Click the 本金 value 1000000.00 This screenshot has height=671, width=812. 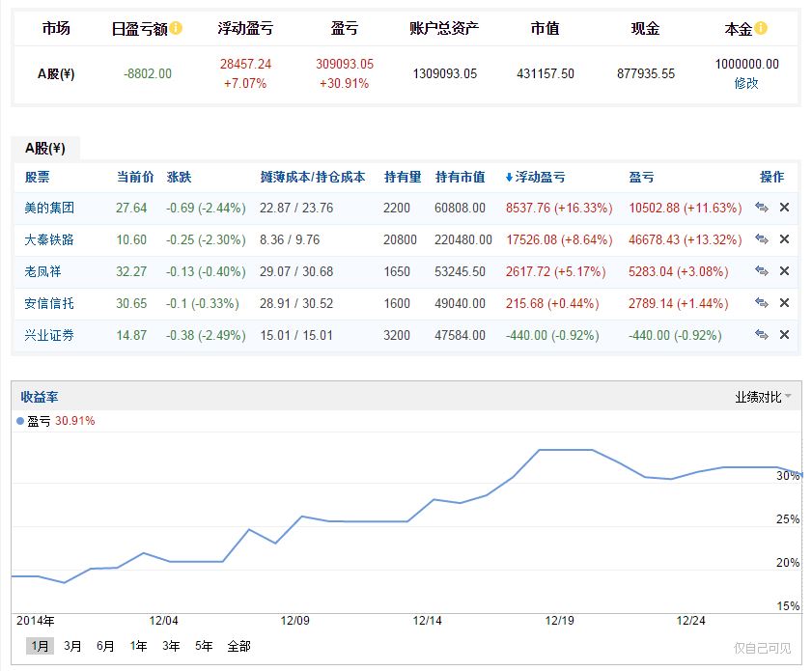tap(746, 64)
